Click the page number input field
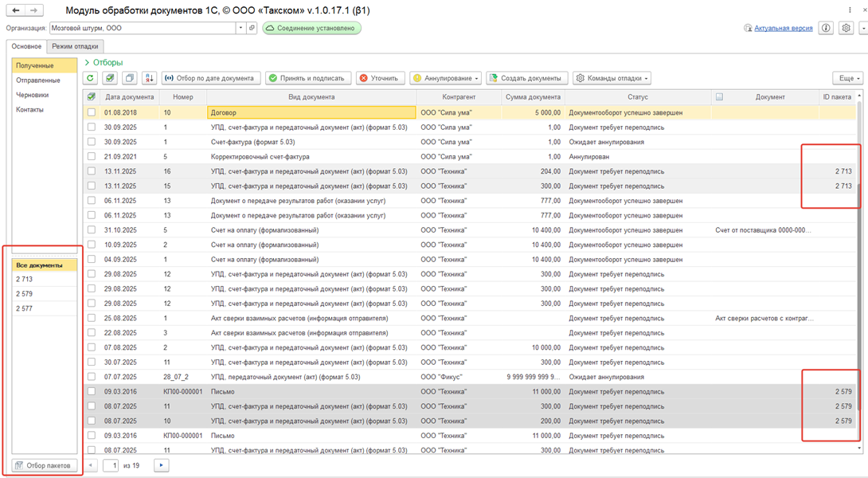The image size is (868, 478). 111,465
